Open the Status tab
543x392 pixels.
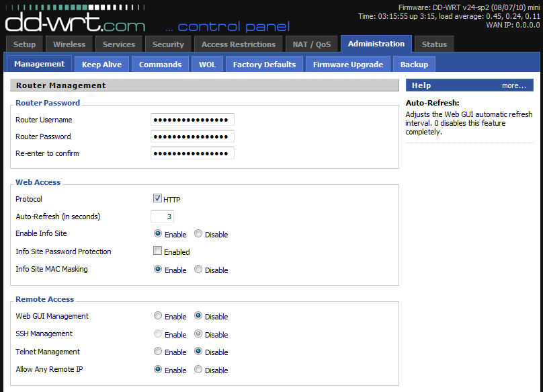click(x=434, y=44)
